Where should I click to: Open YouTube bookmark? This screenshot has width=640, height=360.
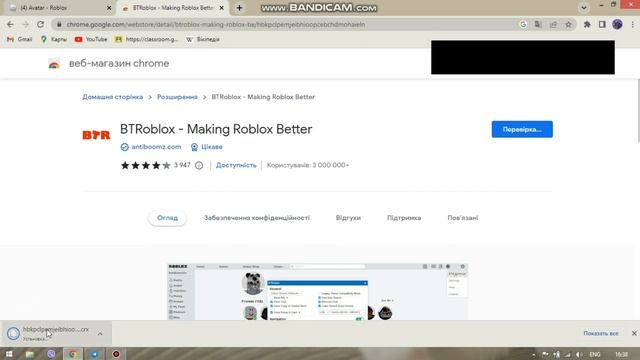point(91,39)
